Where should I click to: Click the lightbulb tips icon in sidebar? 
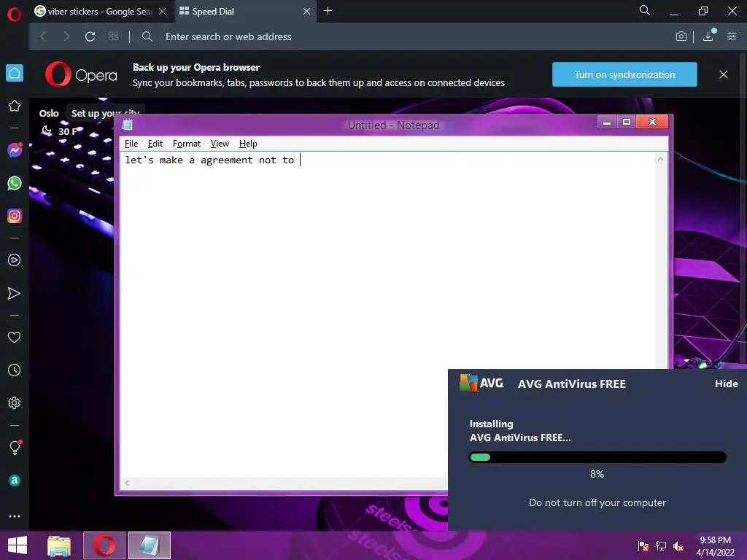(x=15, y=447)
